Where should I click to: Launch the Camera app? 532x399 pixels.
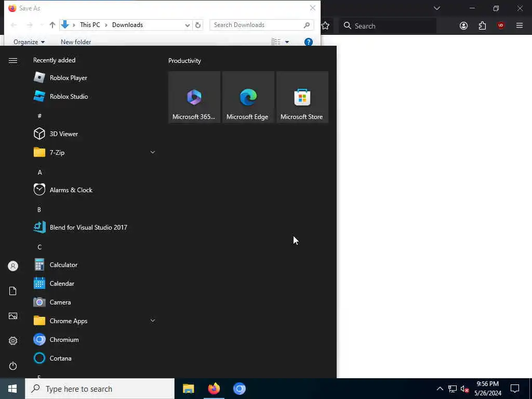tap(94, 302)
